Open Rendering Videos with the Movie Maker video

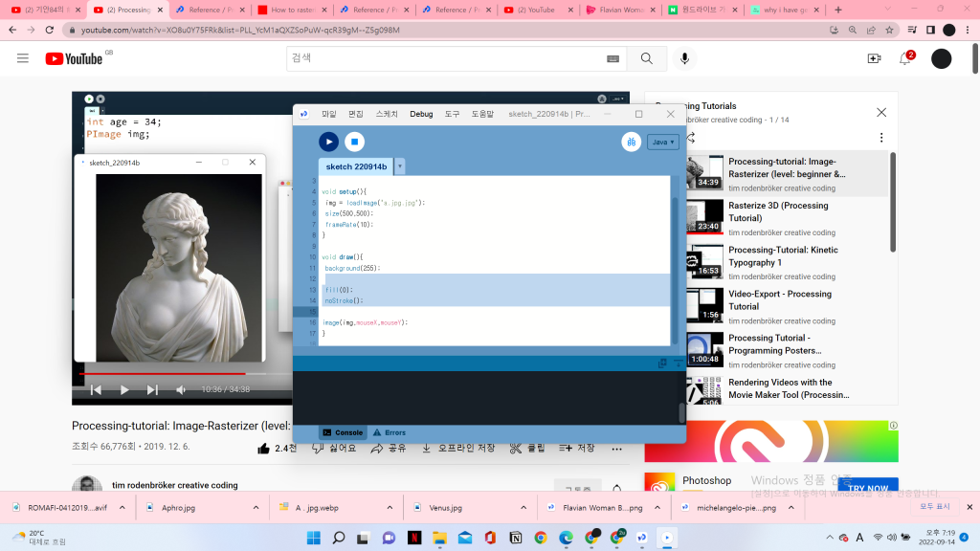click(789, 388)
